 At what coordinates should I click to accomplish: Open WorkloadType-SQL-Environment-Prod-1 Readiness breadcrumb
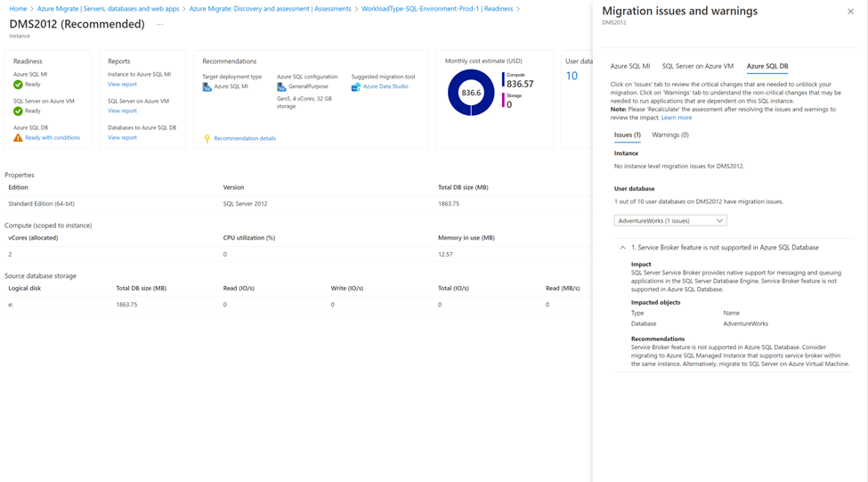437,9
